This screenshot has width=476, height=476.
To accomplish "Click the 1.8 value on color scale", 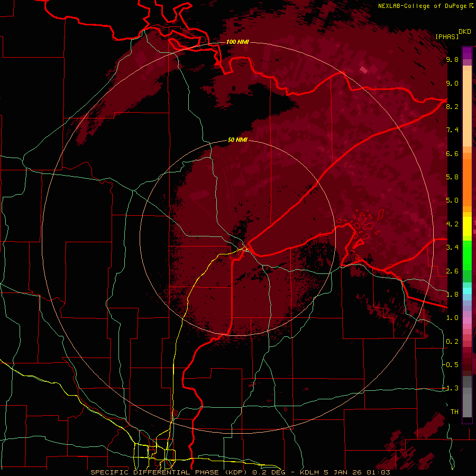I will 452,295.
